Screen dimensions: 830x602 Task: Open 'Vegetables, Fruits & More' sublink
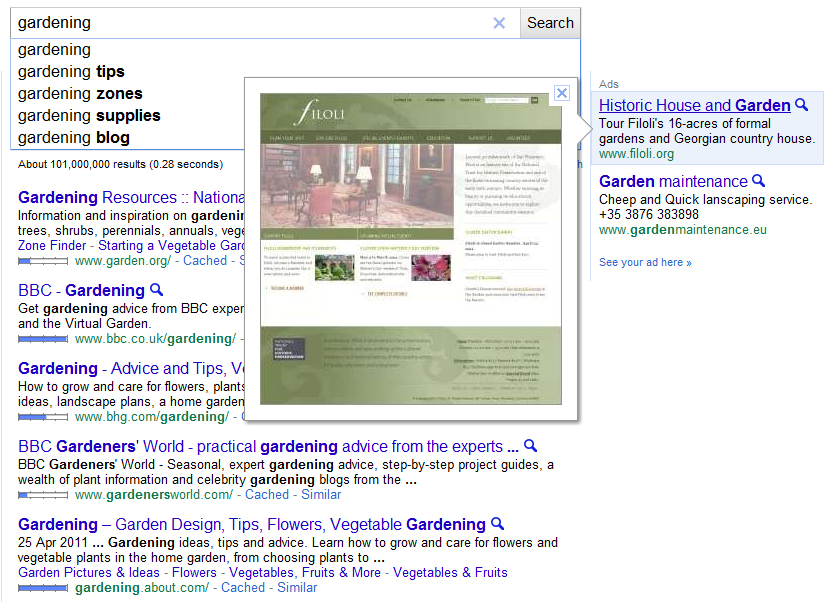coord(305,573)
